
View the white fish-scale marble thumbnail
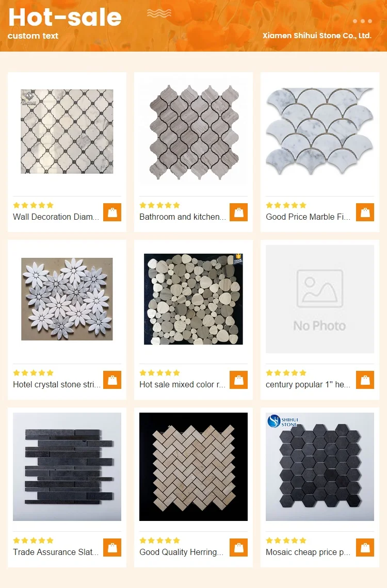pyautogui.click(x=320, y=132)
